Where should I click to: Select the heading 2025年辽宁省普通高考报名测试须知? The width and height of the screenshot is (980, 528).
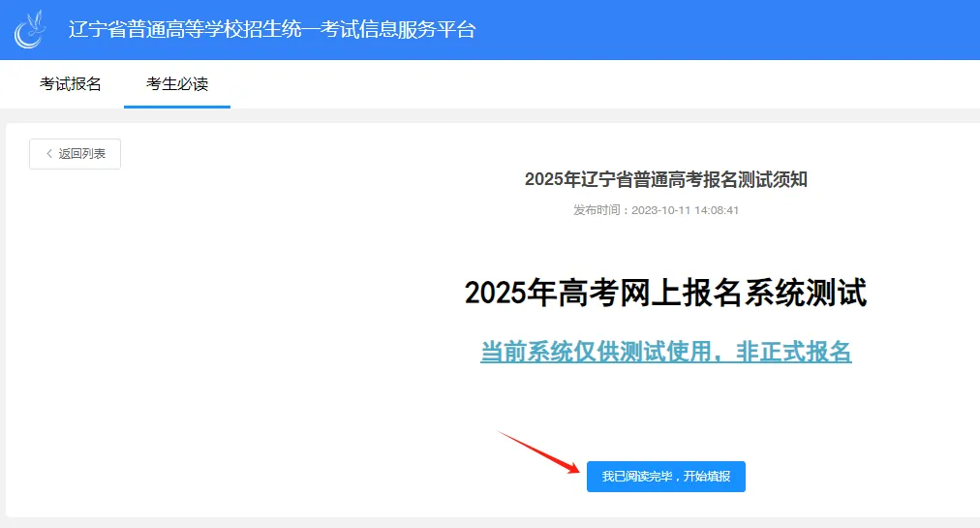tap(665, 179)
